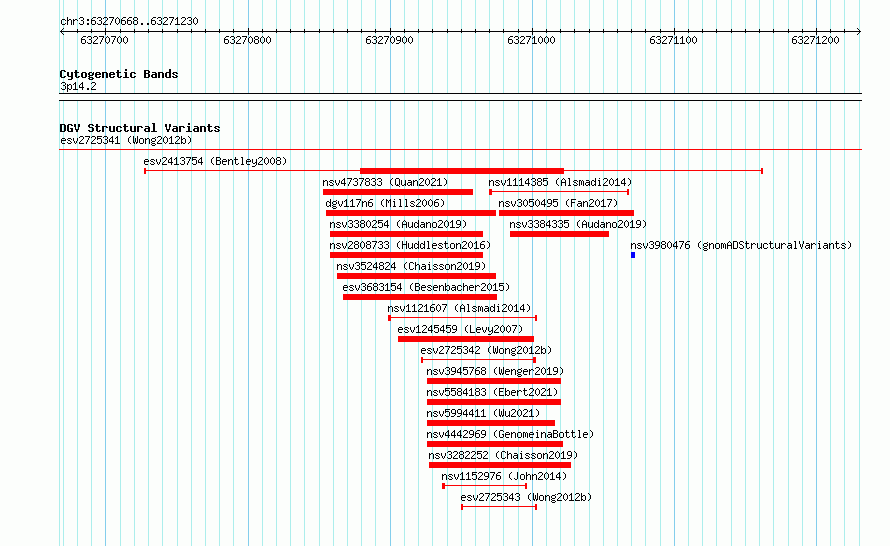Click the esv2725343 (Wong2012b) label
Screen dimensions: 890x546
tap(526, 497)
